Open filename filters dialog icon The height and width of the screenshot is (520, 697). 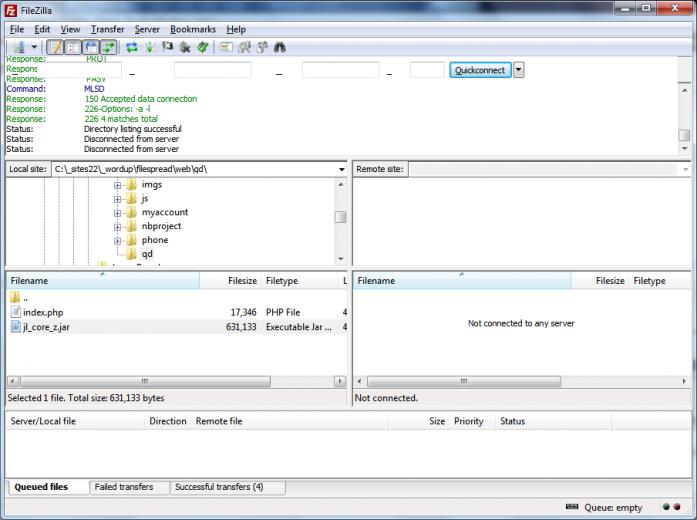tap(226, 47)
